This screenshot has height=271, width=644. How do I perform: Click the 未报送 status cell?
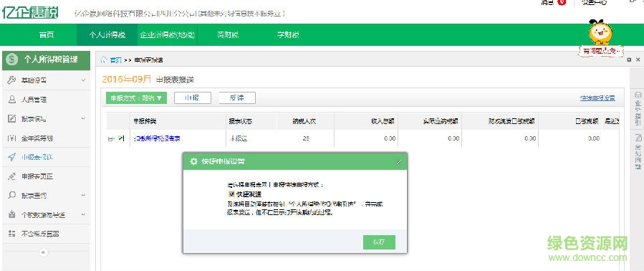pyautogui.click(x=238, y=138)
